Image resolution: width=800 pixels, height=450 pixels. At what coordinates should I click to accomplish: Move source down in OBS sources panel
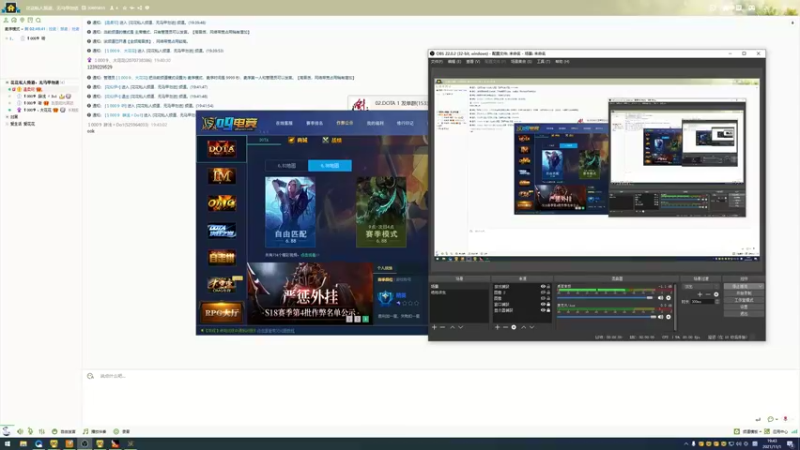click(x=532, y=327)
